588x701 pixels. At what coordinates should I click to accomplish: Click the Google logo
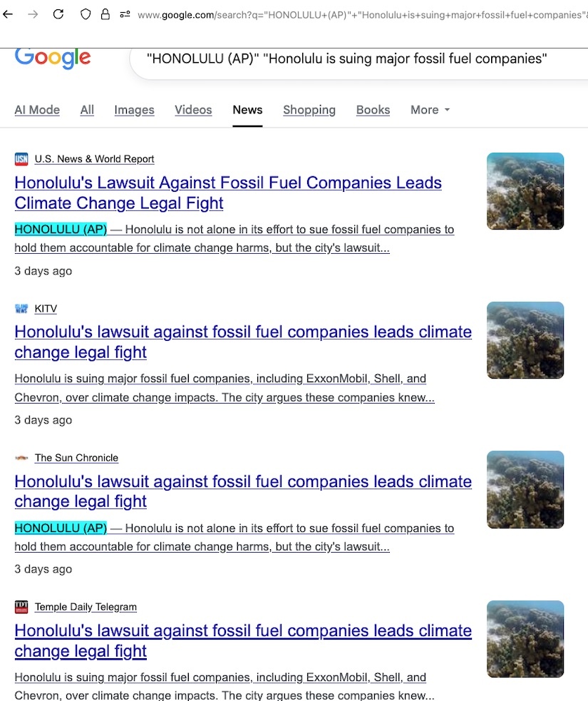pos(53,57)
